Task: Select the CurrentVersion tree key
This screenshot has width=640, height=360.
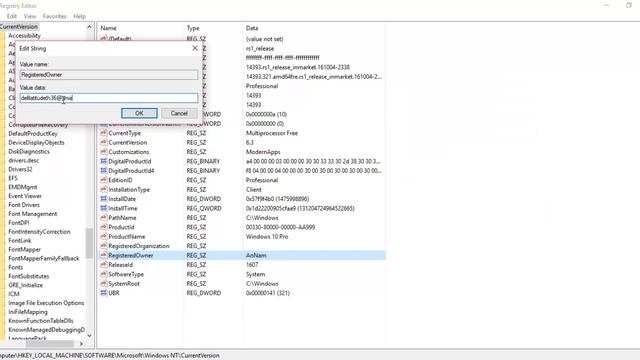Action: (19, 27)
